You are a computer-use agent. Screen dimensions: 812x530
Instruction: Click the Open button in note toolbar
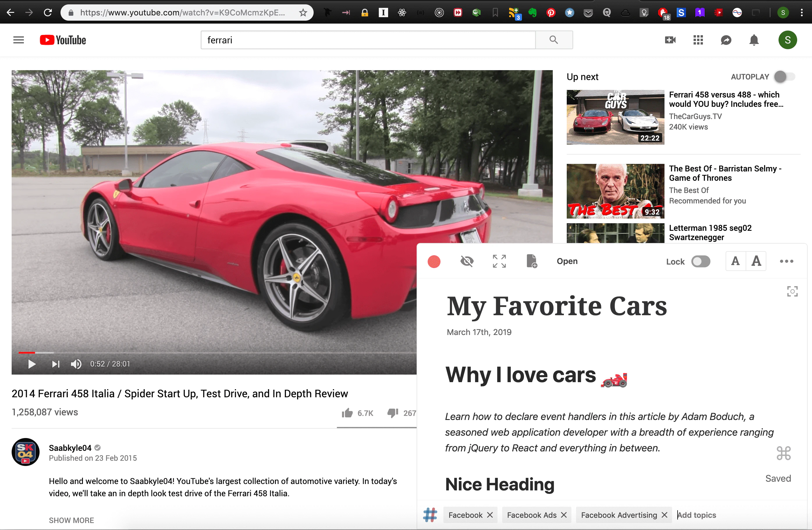pos(567,261)
